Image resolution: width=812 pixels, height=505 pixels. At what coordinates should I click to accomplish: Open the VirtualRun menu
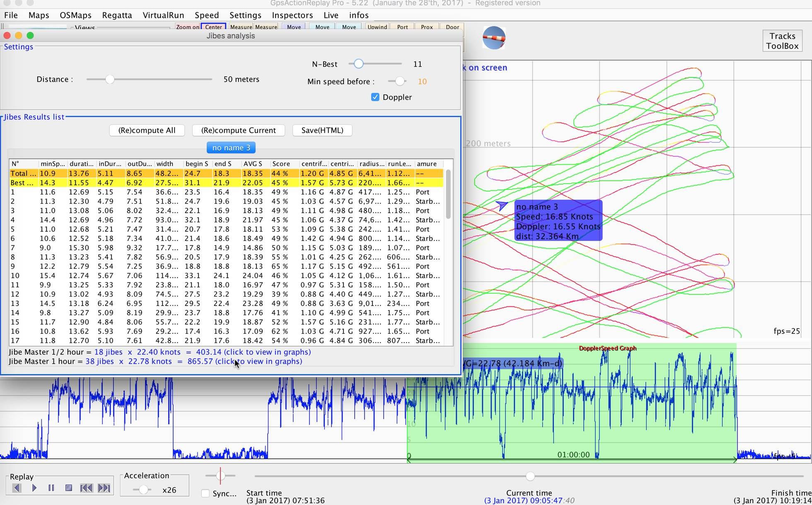[163, 15]
